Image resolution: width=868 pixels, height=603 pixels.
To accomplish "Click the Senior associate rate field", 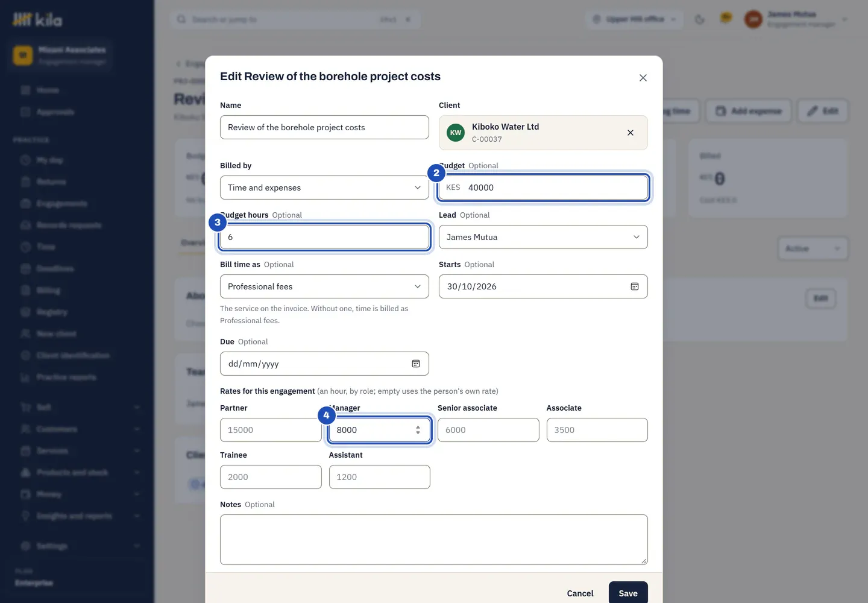I will pos(488,430).
